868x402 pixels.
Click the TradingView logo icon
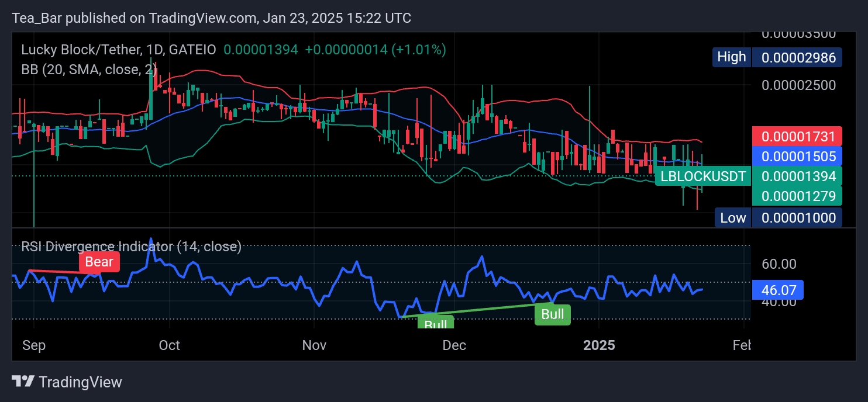[23, 382]
